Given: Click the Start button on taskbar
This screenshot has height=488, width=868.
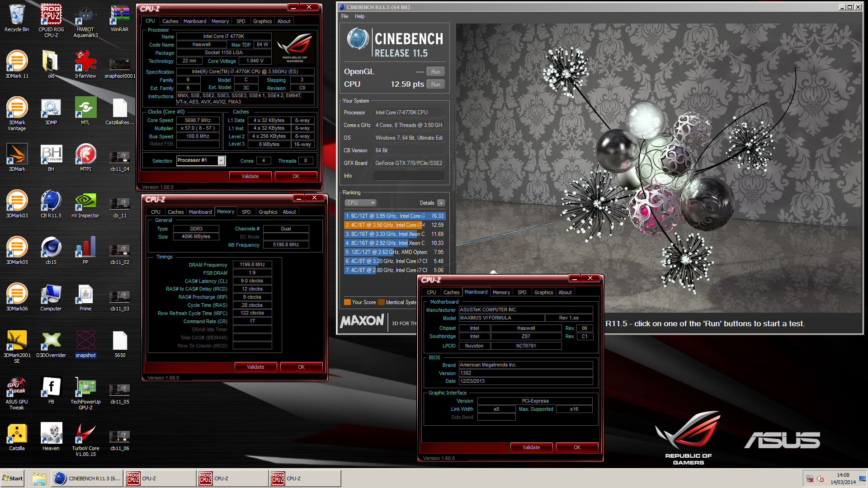Looking at the screenshot, I should point(12,479).
